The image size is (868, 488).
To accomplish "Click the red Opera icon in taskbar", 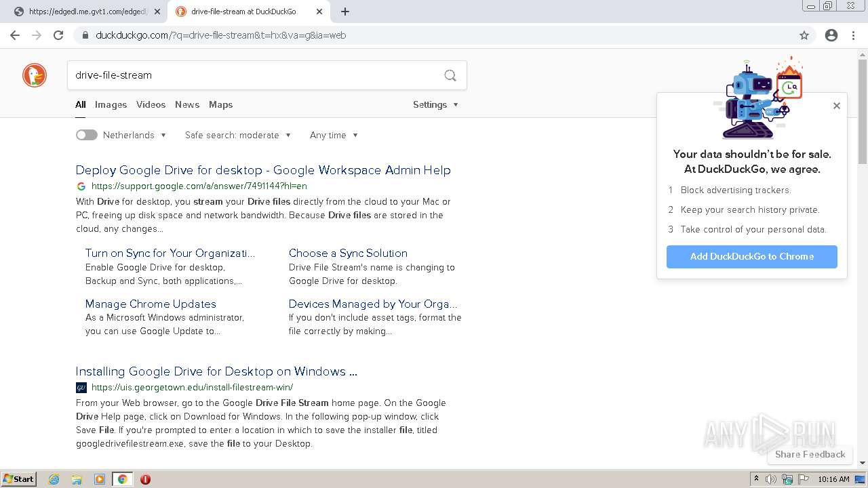I will click(145, 479).
